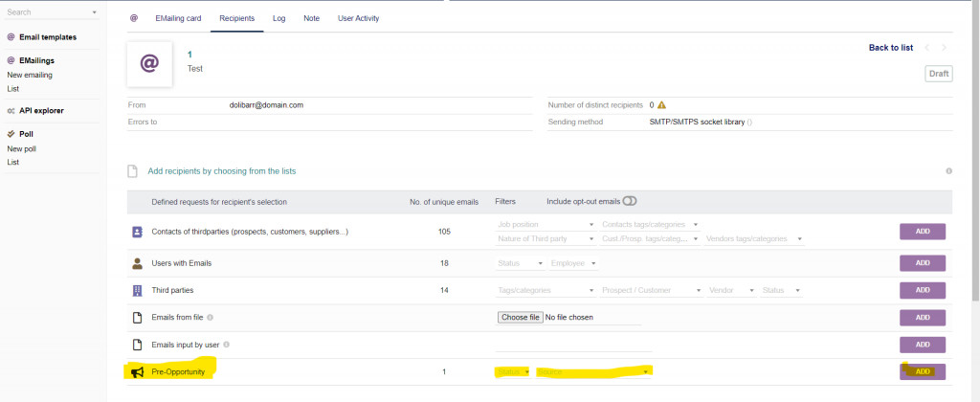Open Email templates in sidebar

pos(48,37)
